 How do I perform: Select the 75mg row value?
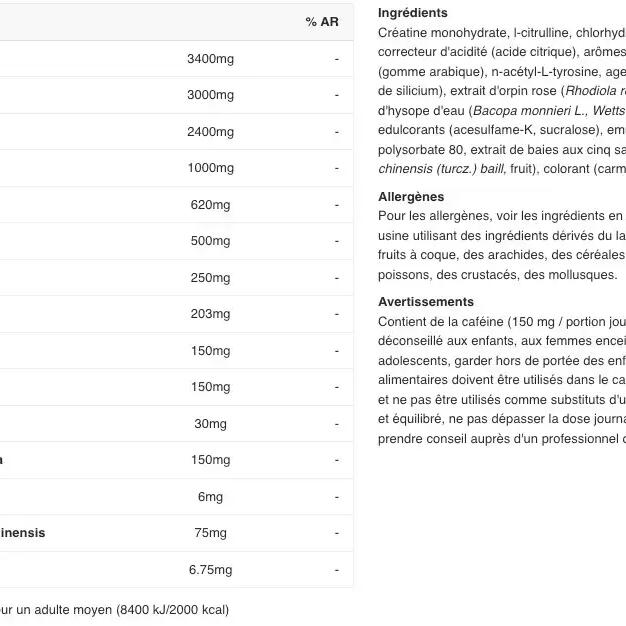(210, 533)
